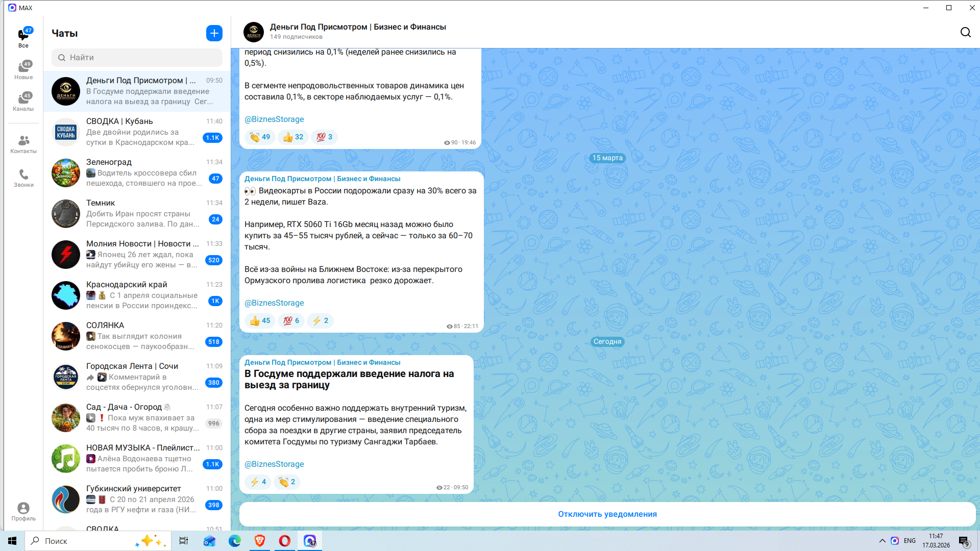Image resolution: width=980 pixels, height=551 pixels.
Task: Open the Opera browser taskbar icon
Action: tap(285, 541)
